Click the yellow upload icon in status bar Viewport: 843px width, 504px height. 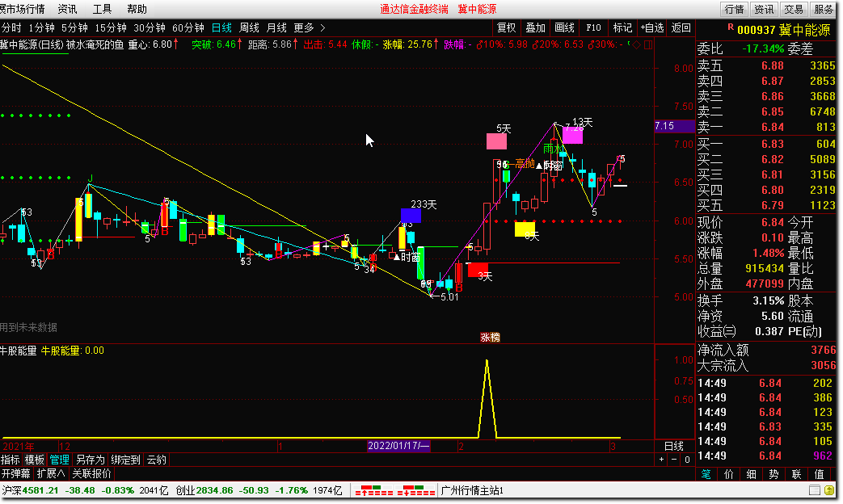[x=829, y=490]
